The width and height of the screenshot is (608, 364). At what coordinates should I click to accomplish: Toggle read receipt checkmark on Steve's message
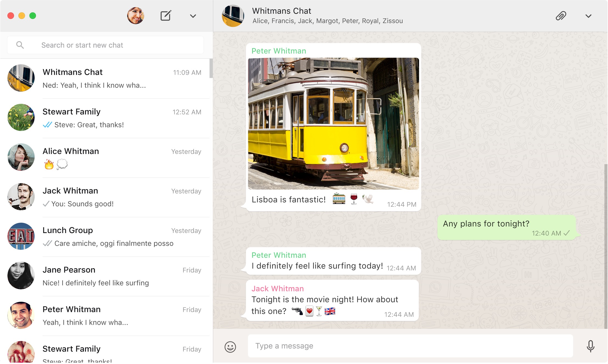pos(47,125)
